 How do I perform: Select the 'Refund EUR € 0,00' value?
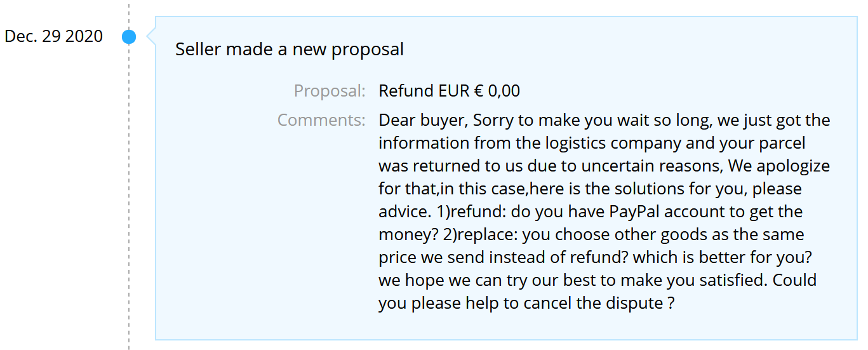pos(449,91)
